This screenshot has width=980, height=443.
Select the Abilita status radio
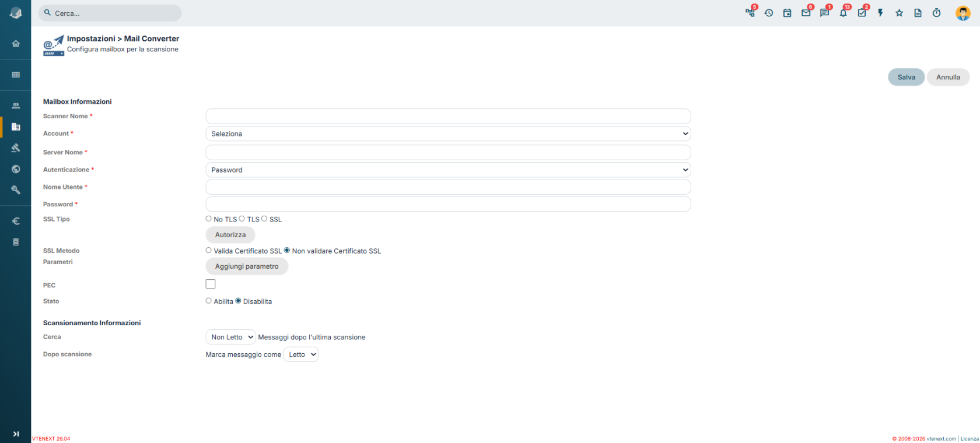(x=208, y=301)
